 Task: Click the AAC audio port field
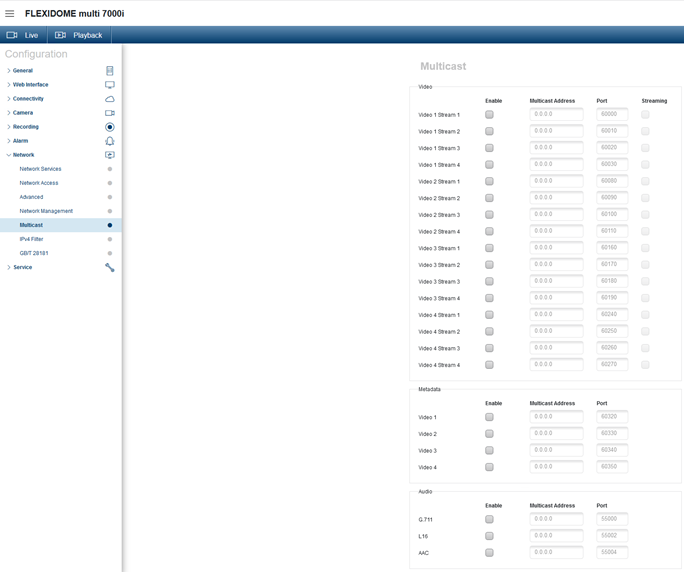(612, 553)
